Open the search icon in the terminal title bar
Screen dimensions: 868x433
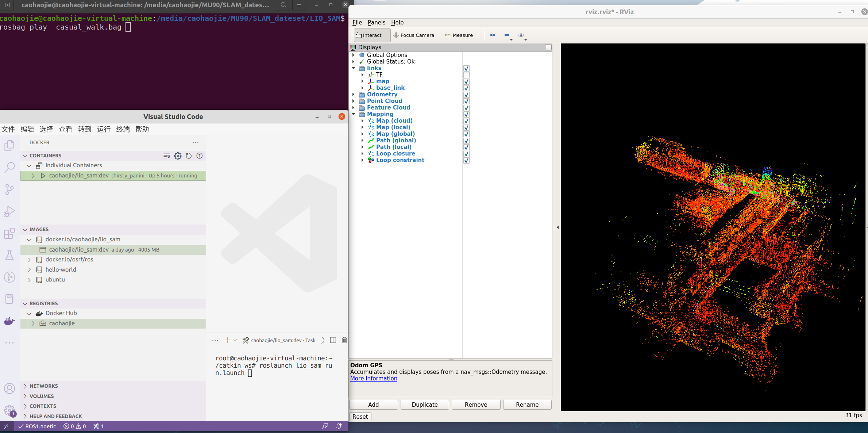coord(283,5)
